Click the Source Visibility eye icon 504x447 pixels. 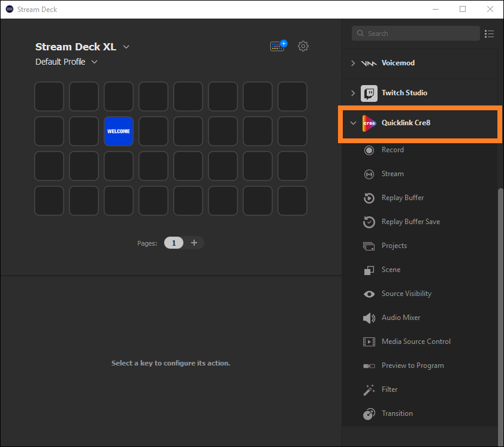click(x=369, y=294)
